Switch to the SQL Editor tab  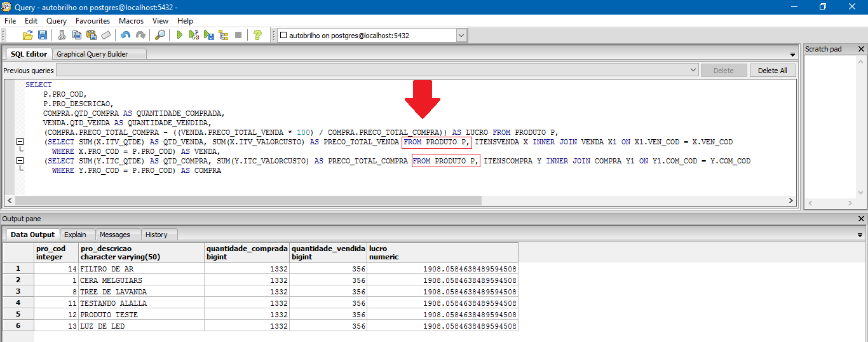tap(29, 54)
